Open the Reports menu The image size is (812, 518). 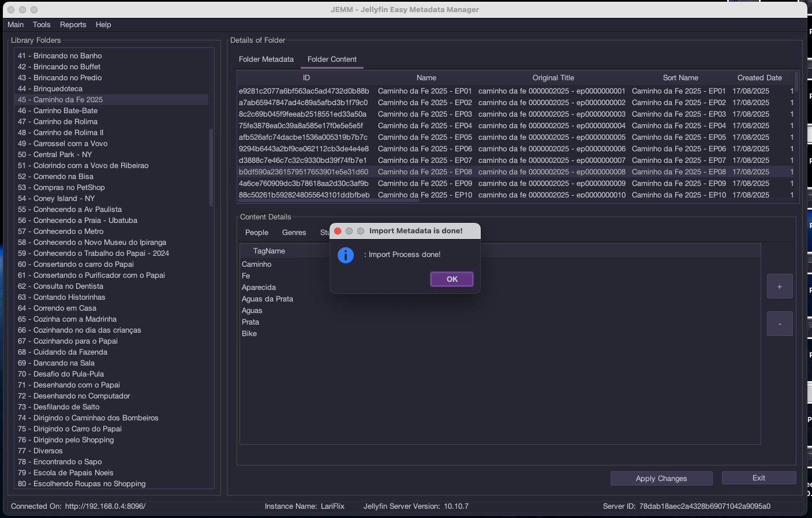pyautogui.click(x=73, y=25)
